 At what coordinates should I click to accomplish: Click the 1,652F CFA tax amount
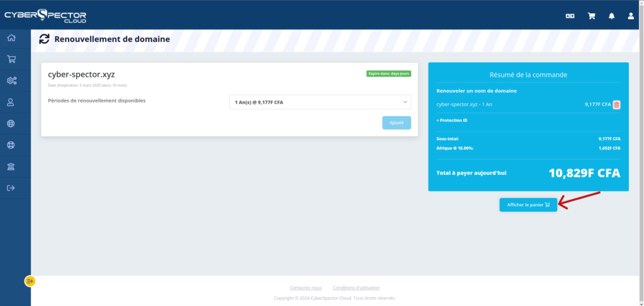[609, 148]
